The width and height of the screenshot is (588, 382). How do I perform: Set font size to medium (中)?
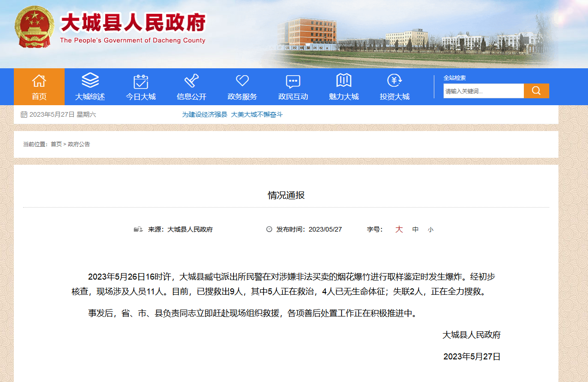[415, 229]
